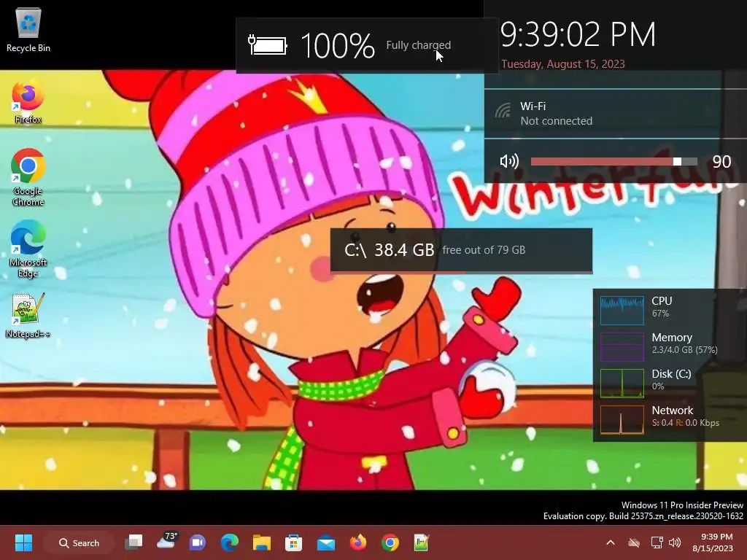Image resolution: width=747 pixels, height=560 pixels.
Task: Open the Windows Start menu
Action: (23, 542)
